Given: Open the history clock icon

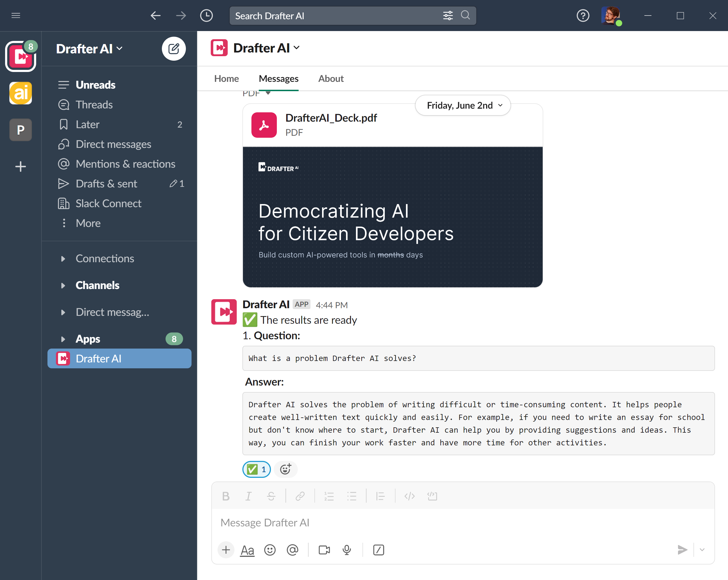Looking at the screenshot, I should tap(206, 16).
